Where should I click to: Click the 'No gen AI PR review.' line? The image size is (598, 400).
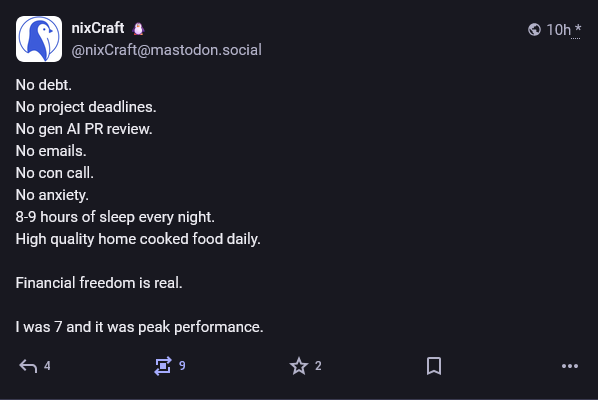84,129
